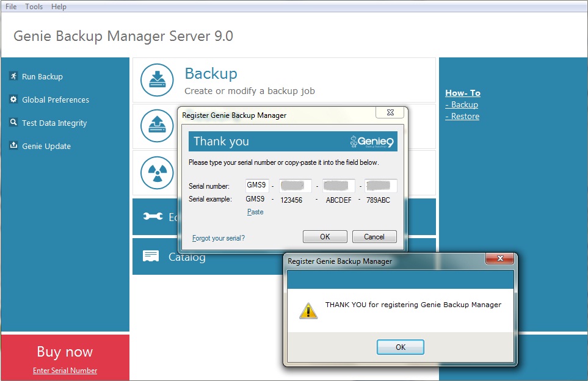Click the wrench icon tile
588x381 pixels.
(x=153, y=216)
